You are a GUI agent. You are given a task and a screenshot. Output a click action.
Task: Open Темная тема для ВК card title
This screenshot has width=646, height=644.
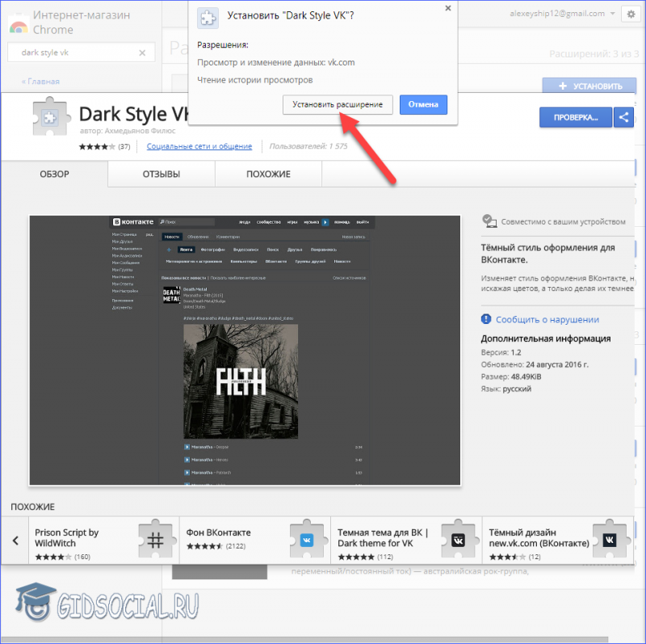[383, 537]
